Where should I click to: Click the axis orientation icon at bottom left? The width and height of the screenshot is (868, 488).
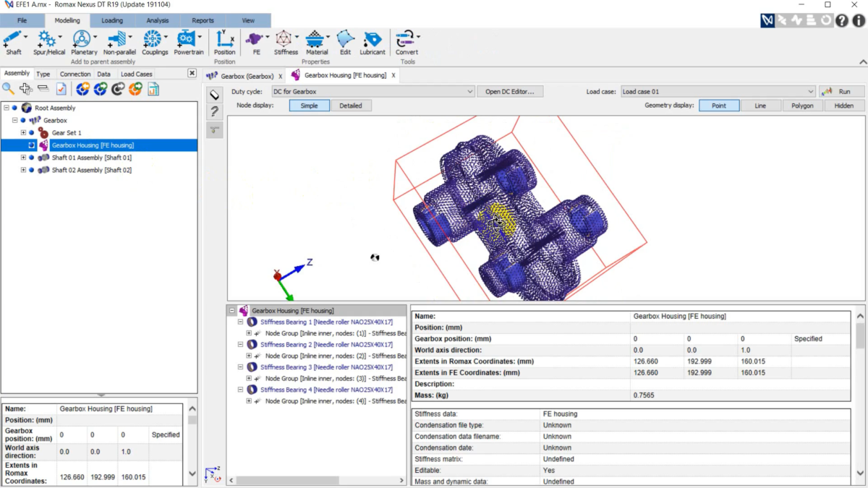[213, 474]
